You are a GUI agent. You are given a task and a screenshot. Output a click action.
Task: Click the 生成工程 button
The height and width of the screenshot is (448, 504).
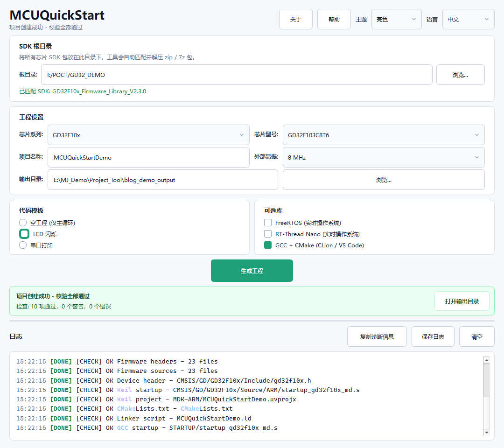[x=252, y=271]
